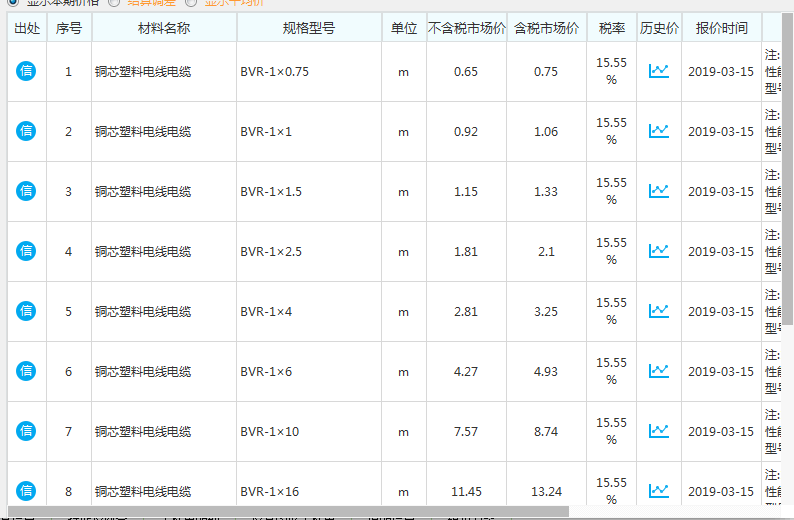Screen dimensions: 794x520
Task: Click sequence number 7 cell
Action: point(68,431)
